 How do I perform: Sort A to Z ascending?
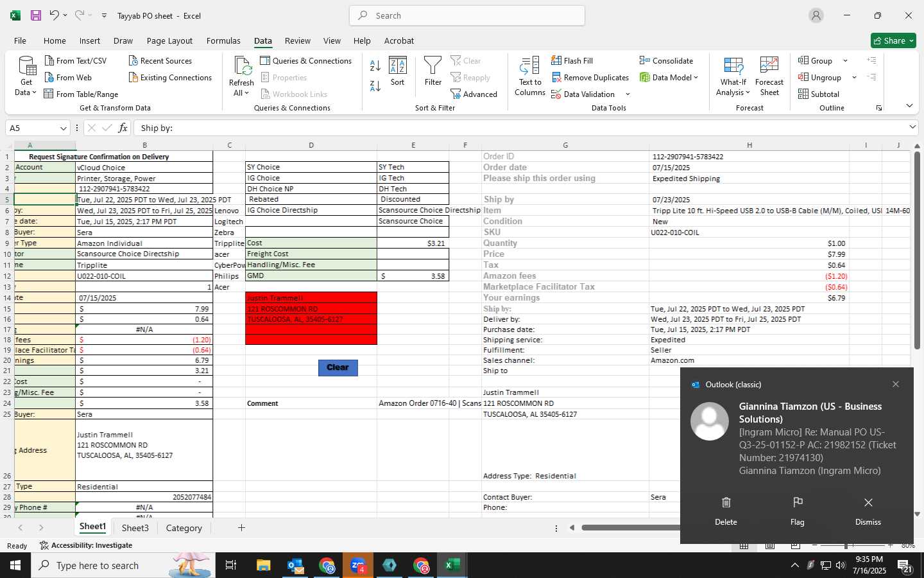click(x=375, y=65)
